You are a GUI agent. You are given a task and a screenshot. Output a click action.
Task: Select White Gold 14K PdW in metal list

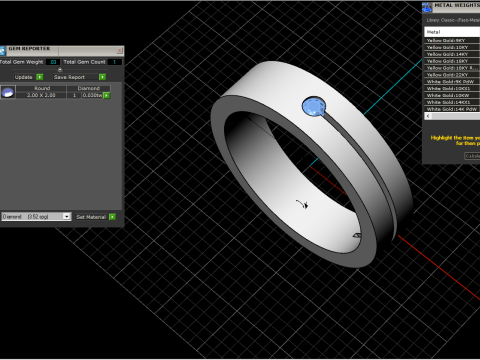(452, 109)
